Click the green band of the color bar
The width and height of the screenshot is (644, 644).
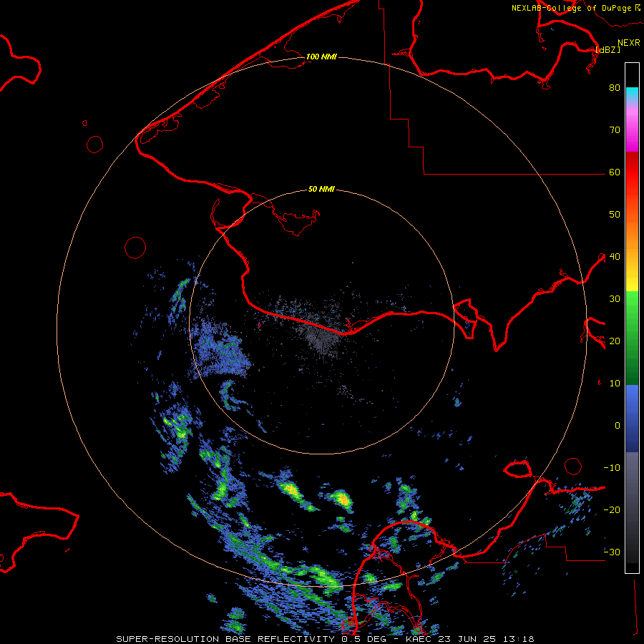click(632, 338)
